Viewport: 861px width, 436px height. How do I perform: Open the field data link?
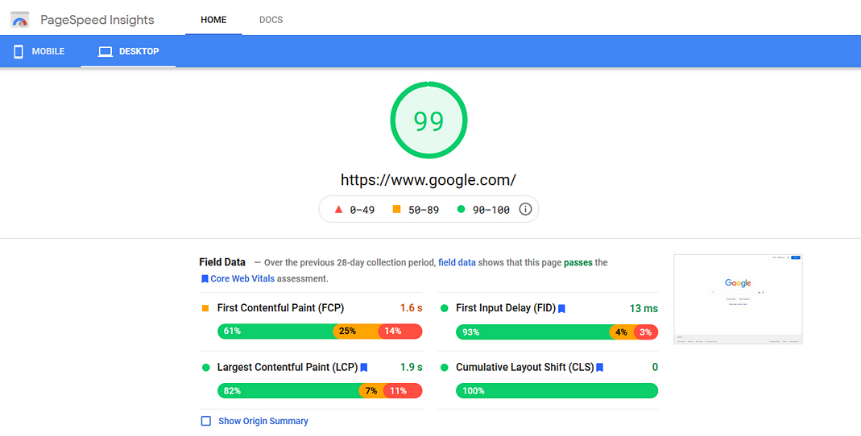(x=457, y=262)
